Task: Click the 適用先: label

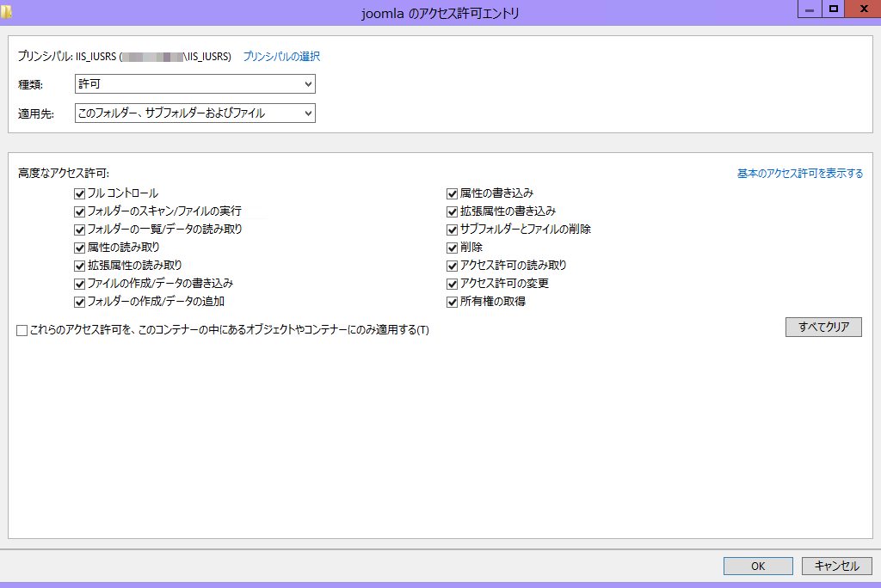Action: (36, 114)
